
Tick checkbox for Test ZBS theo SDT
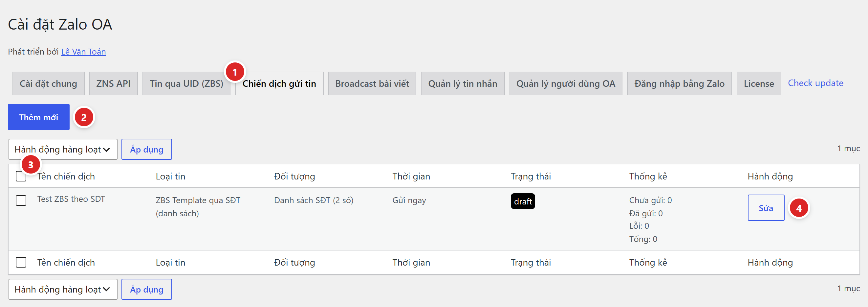point(21,201)
